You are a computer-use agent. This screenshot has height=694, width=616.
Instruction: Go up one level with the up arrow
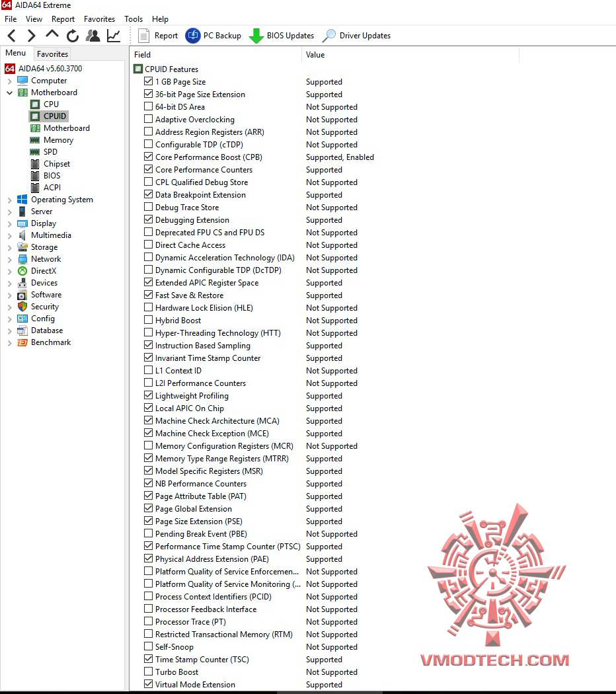click(52, 34)
